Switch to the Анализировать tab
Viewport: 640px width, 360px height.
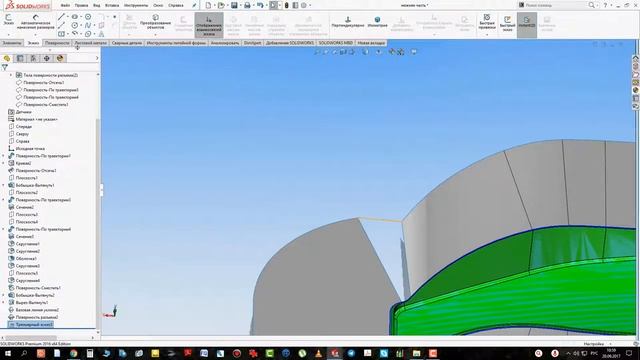tap(225, 43)
